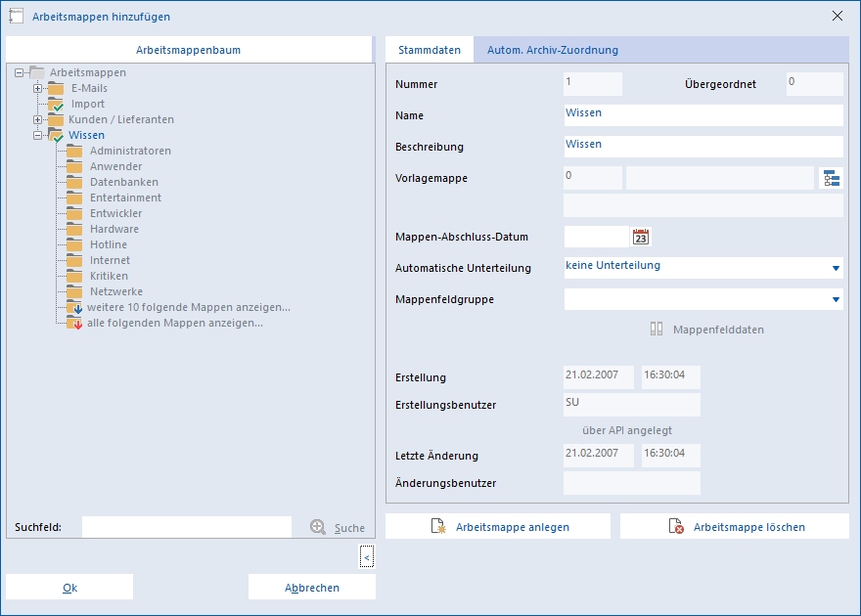Click Arbeitsmappe anlegen button
861x616 pixels.
(x=498, y=527)
